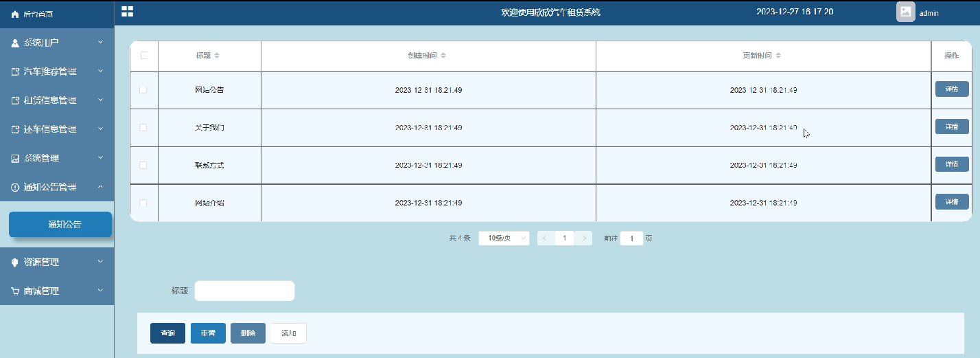Click 欢迎使用 system title text in header
Viewport: 980px width, 358px height.
(551, 12)
